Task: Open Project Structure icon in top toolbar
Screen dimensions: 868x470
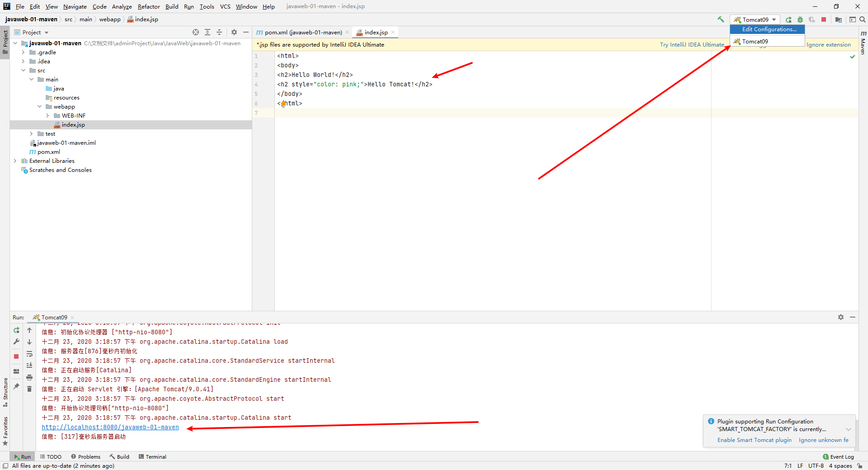Action: [839, 19]
